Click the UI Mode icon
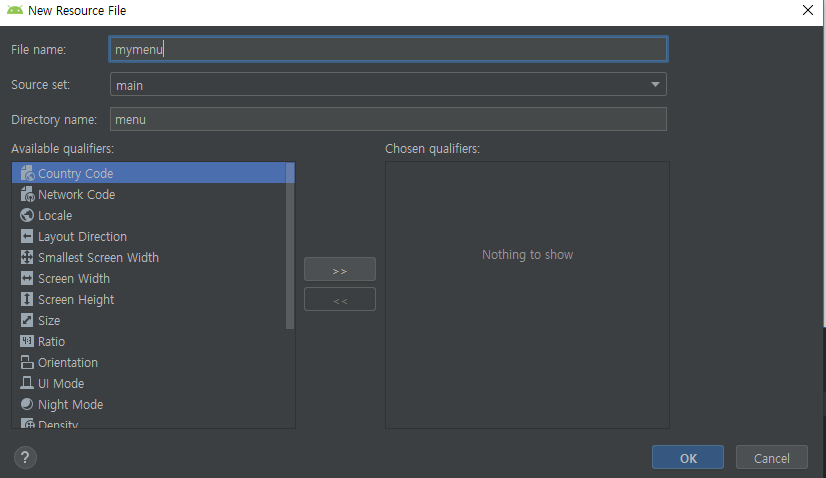The image size is (826, 478). pos(27,383)
